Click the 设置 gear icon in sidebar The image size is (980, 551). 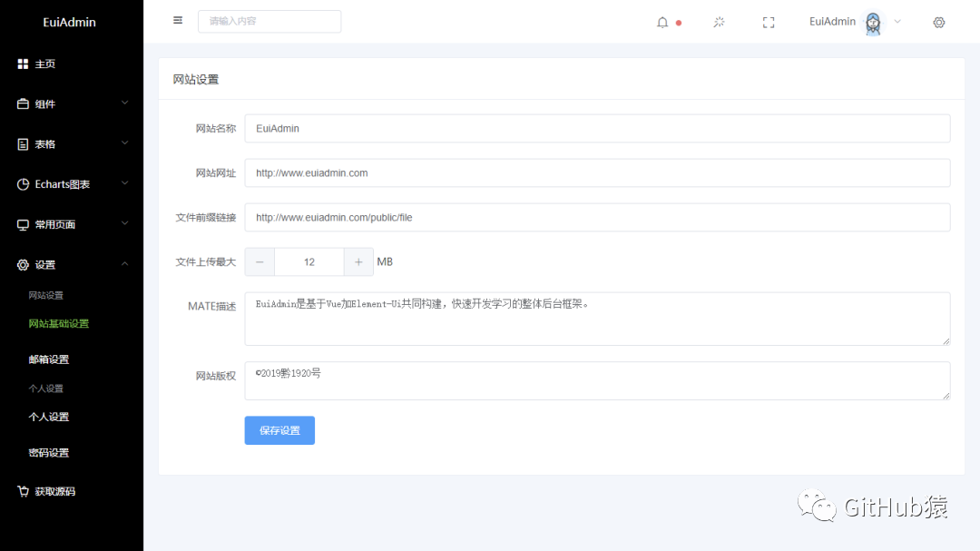click(23, 265)
